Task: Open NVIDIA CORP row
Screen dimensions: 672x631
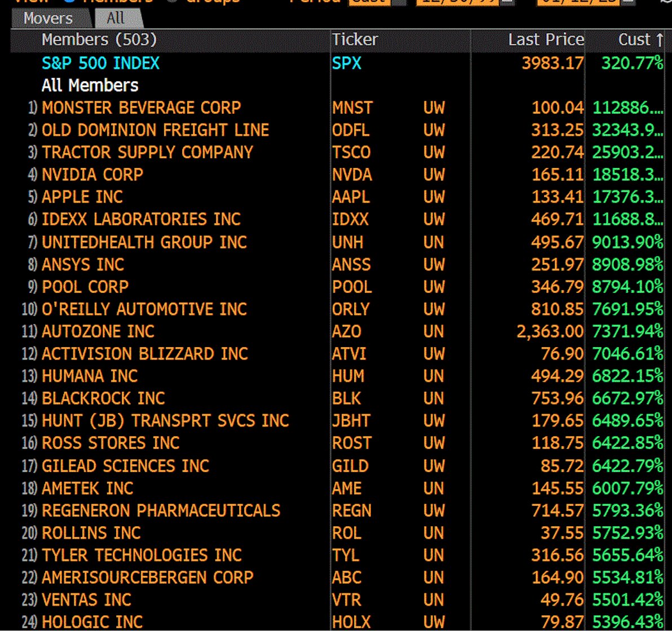Action: click(337, 175)
